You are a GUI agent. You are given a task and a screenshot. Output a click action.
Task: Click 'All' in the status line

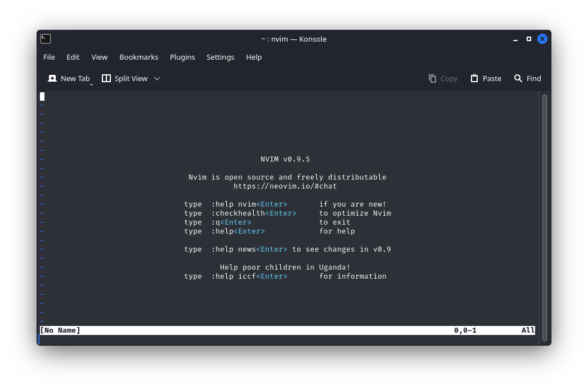point(528,330)
